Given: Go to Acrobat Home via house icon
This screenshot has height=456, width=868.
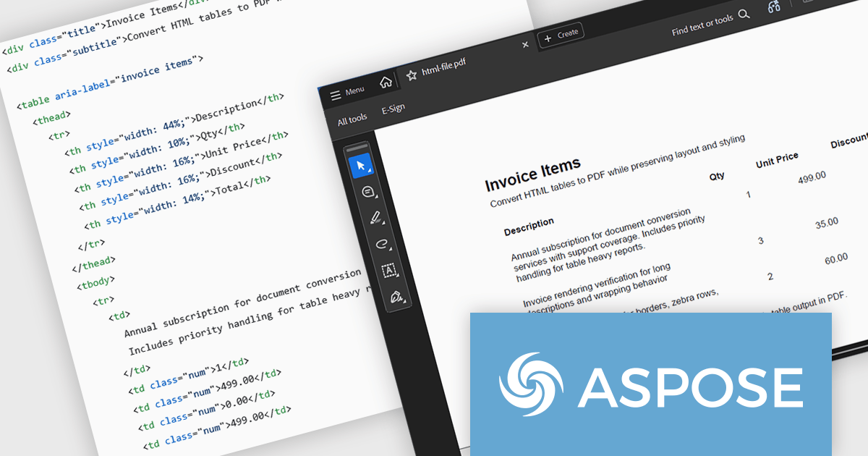Looking at the screenshot, I should point(386,82).
